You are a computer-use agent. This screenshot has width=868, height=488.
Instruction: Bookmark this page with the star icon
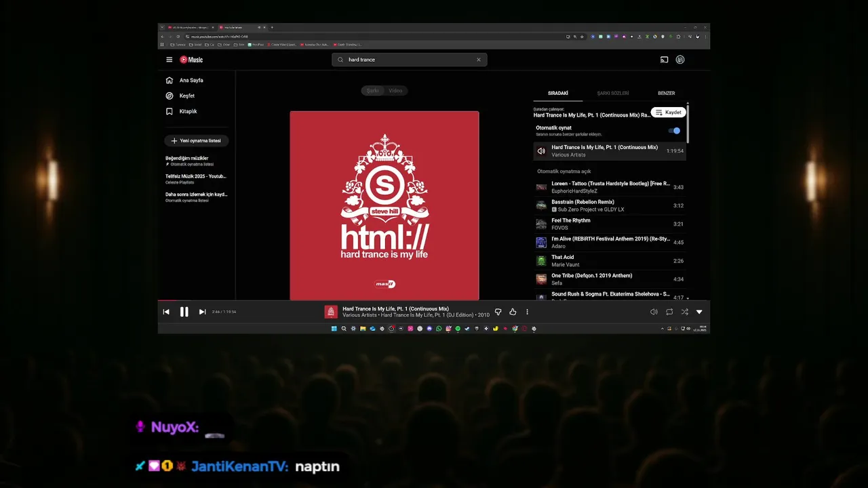582,37
